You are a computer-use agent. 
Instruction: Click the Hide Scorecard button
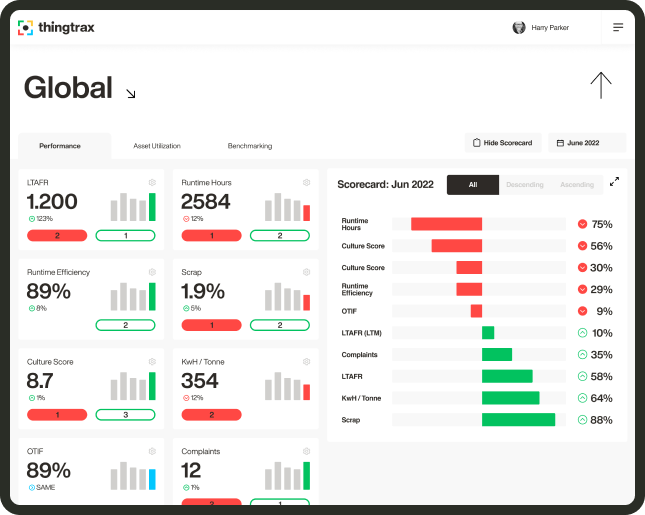[503, 143]
